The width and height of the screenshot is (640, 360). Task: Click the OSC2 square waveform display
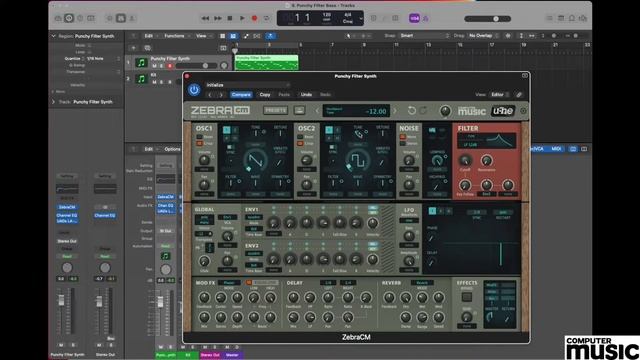coord(358,160)
